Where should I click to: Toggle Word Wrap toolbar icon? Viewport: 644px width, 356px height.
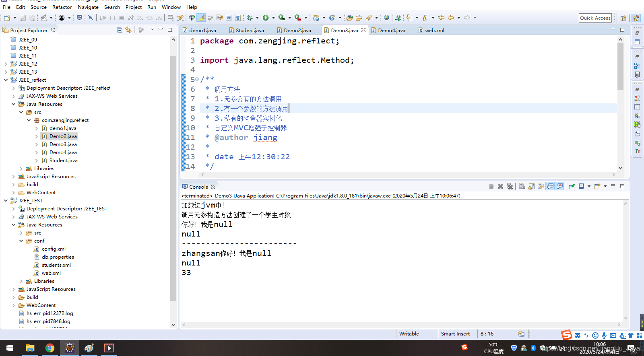[219, 18]
